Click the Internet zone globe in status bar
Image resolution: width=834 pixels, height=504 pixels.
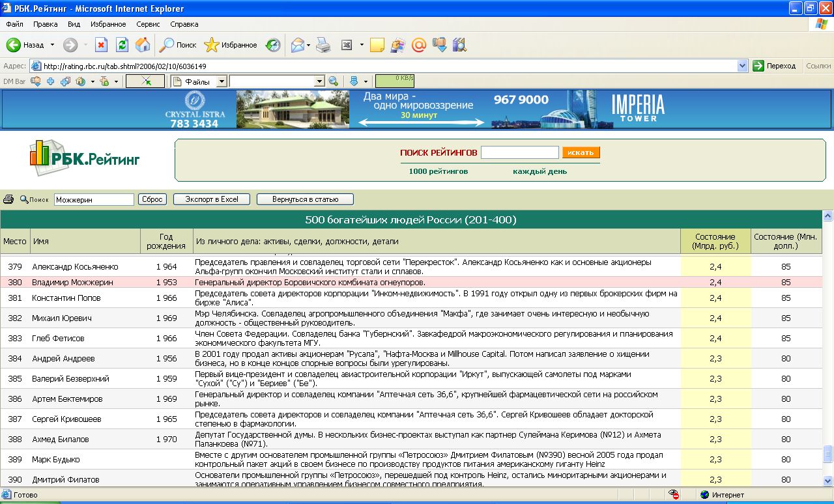tap(704, 495)
